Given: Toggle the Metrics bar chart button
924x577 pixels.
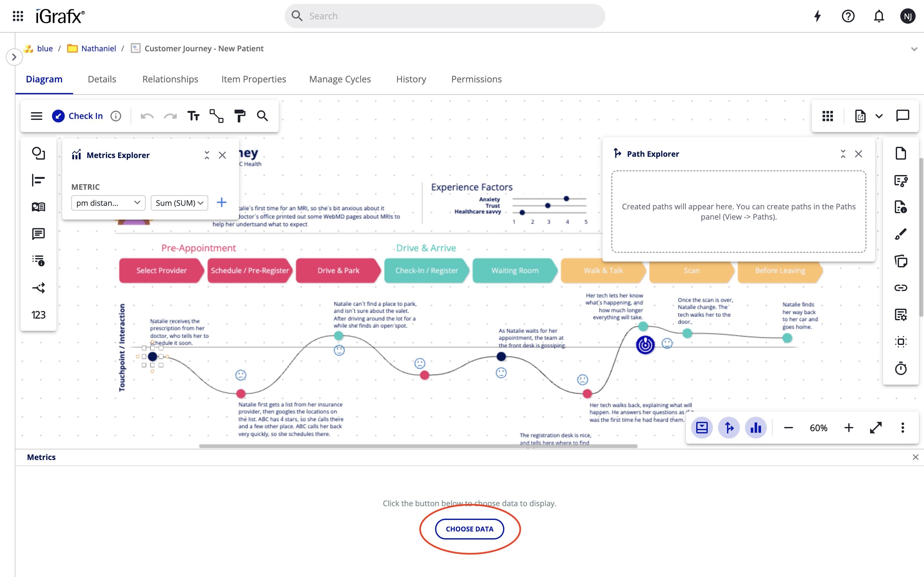Looking at the screenshot, I should click(x=756, y=428).
